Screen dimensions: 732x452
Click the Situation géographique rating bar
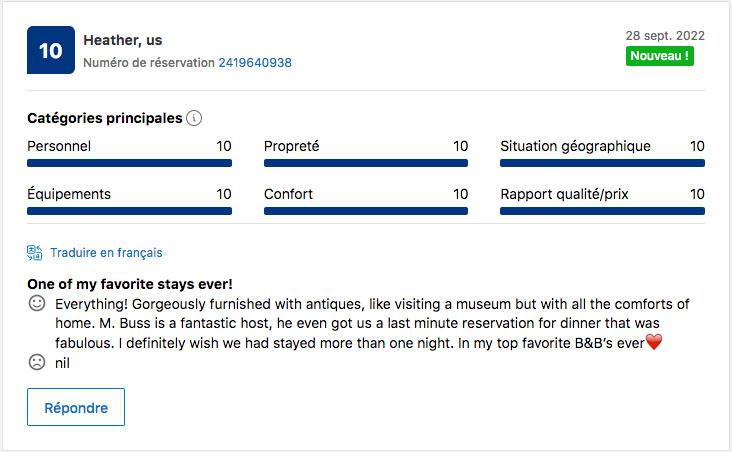[602, 163]
